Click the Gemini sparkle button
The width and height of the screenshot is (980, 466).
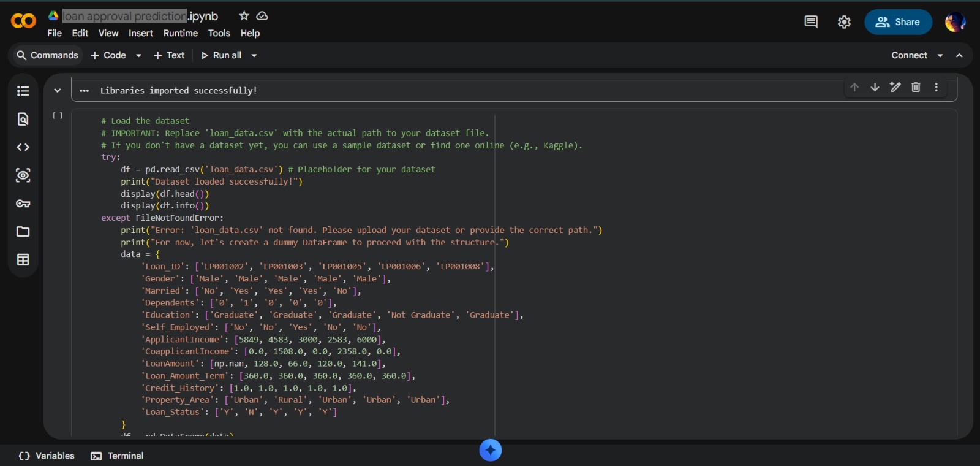pyautogui.click(x=490, y=450)
